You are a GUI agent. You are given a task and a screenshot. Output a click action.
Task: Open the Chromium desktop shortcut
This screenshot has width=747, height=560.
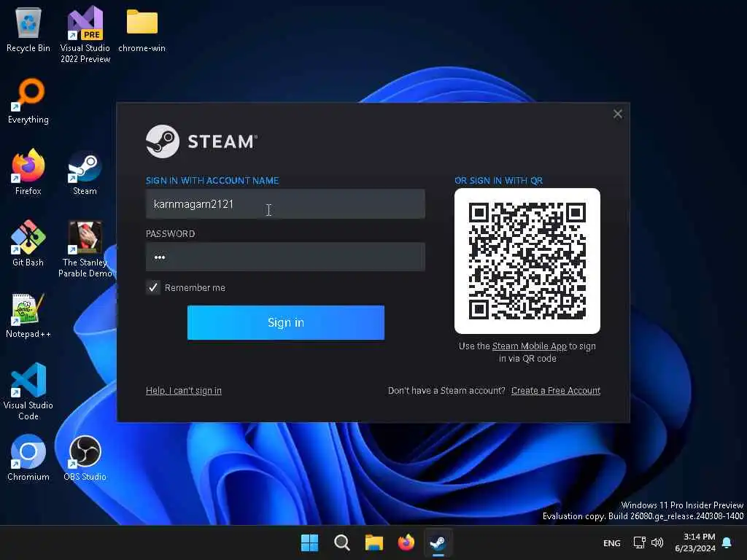click(28, 458)
